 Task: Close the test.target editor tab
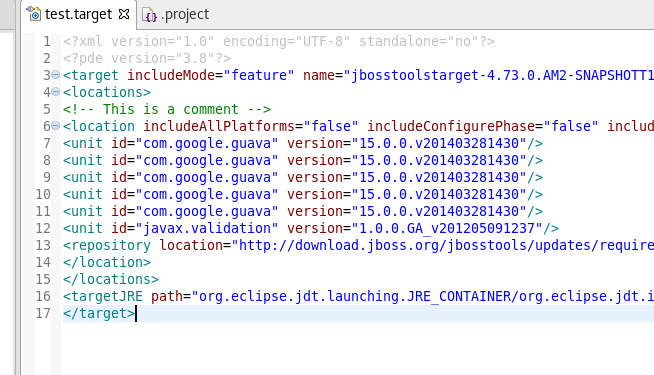124,14
